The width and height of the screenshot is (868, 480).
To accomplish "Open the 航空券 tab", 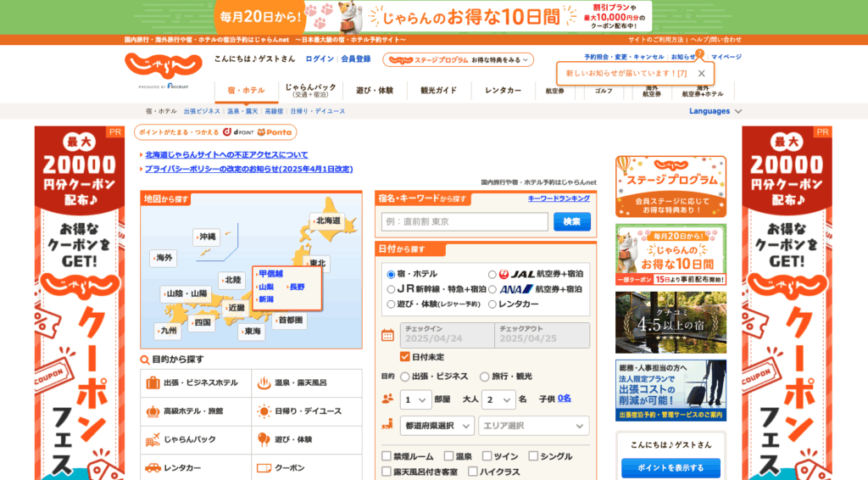I will click(x=554, y=91).
